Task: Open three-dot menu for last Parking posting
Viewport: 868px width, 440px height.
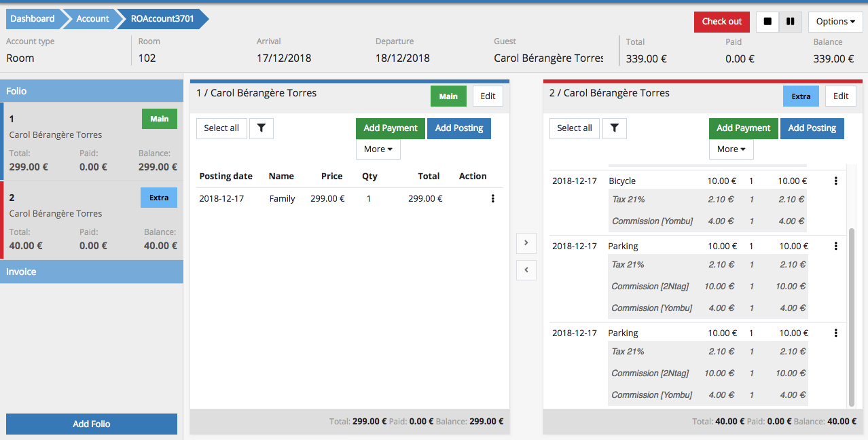Action: (x=835, y=333)
